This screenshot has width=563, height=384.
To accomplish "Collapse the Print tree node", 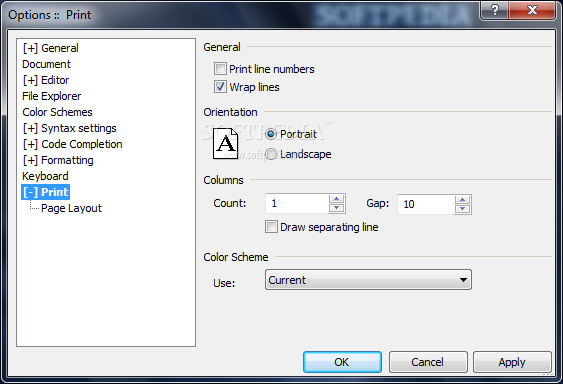I will click(x=30, y=192).
